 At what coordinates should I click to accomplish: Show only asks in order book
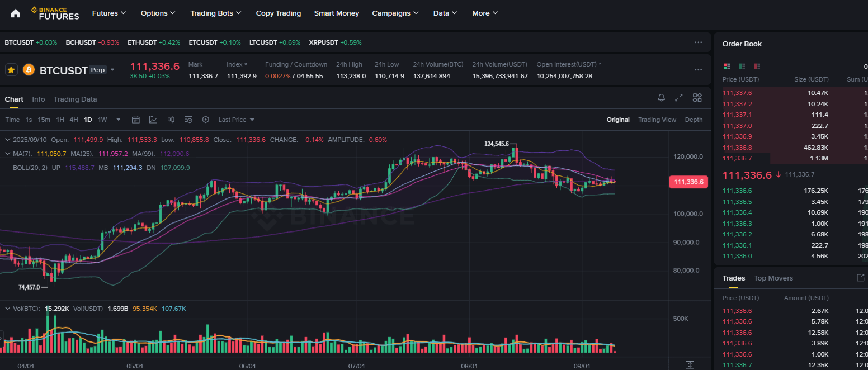pos(757,66)
